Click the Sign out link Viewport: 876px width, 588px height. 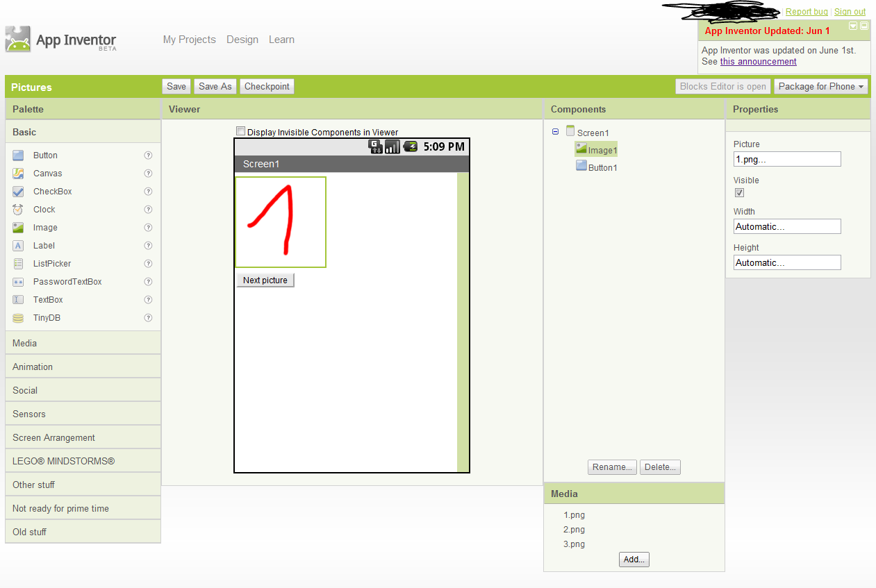click(850, 12)
